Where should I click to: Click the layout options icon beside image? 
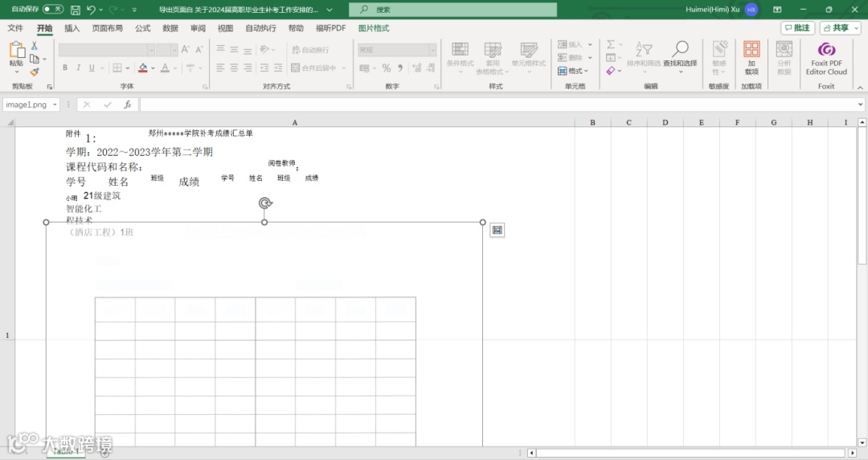point(497,230)
